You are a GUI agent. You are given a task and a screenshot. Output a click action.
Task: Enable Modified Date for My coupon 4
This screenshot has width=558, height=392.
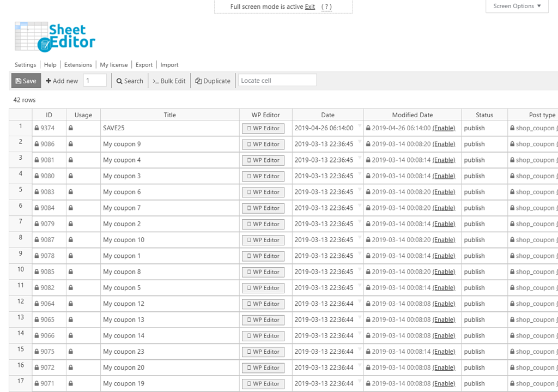444,160
